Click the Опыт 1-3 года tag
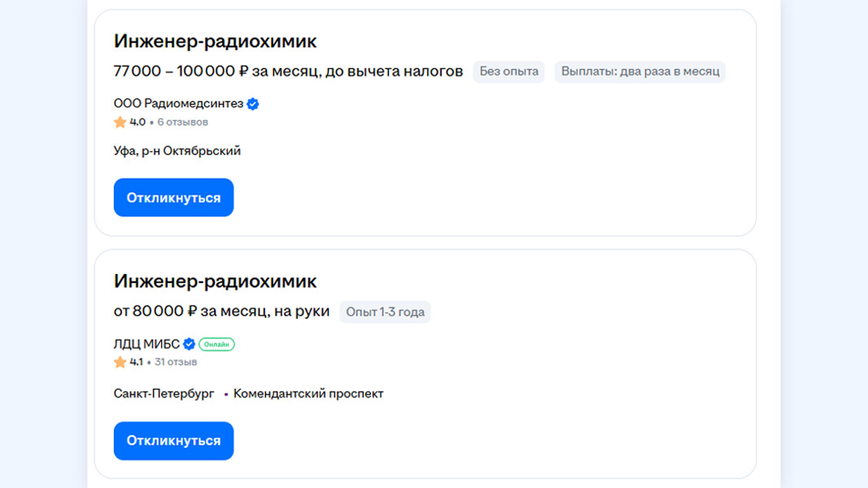This screenshot has width=868, height=488. pos(385,312)
